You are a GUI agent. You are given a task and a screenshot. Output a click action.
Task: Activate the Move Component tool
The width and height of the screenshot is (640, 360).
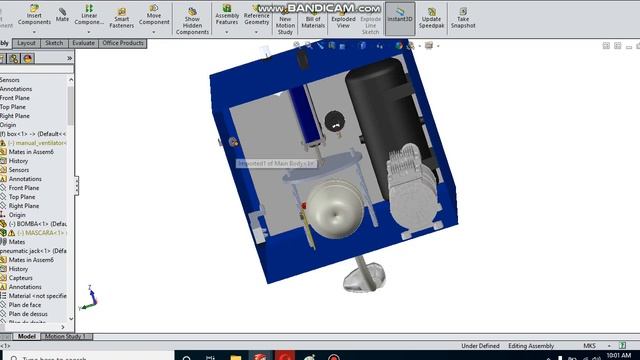pos(154,15)
